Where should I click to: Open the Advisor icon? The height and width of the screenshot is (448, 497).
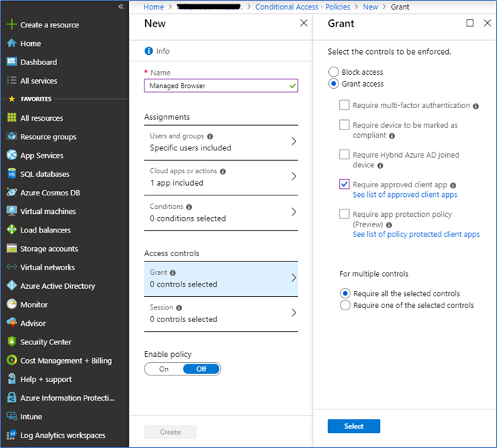click(x=12, y=323)
